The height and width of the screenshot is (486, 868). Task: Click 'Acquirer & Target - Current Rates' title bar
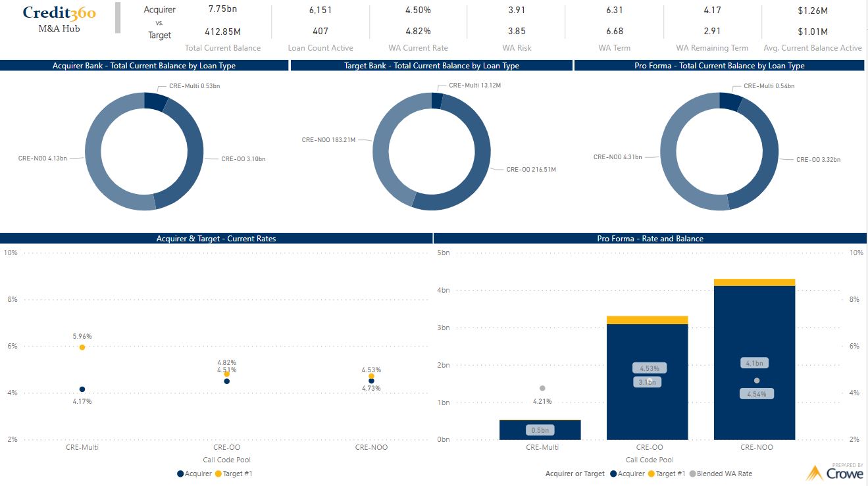pos(216,238)
